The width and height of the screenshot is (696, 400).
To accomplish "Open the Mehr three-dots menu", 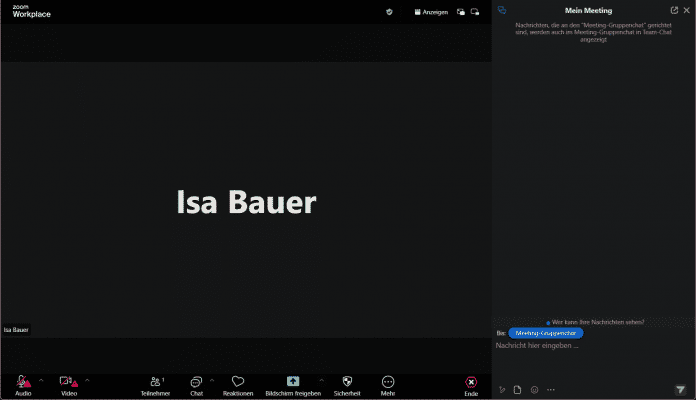I will tap(388, 383).
